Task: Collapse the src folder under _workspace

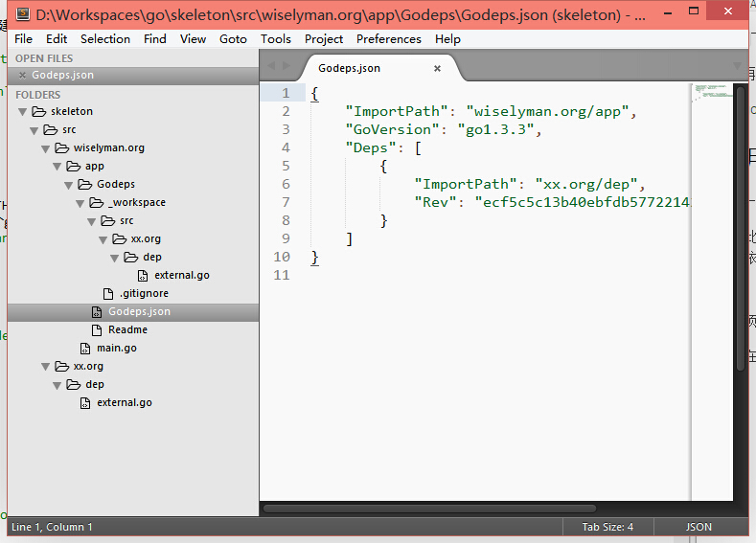Action: [92, 222]
